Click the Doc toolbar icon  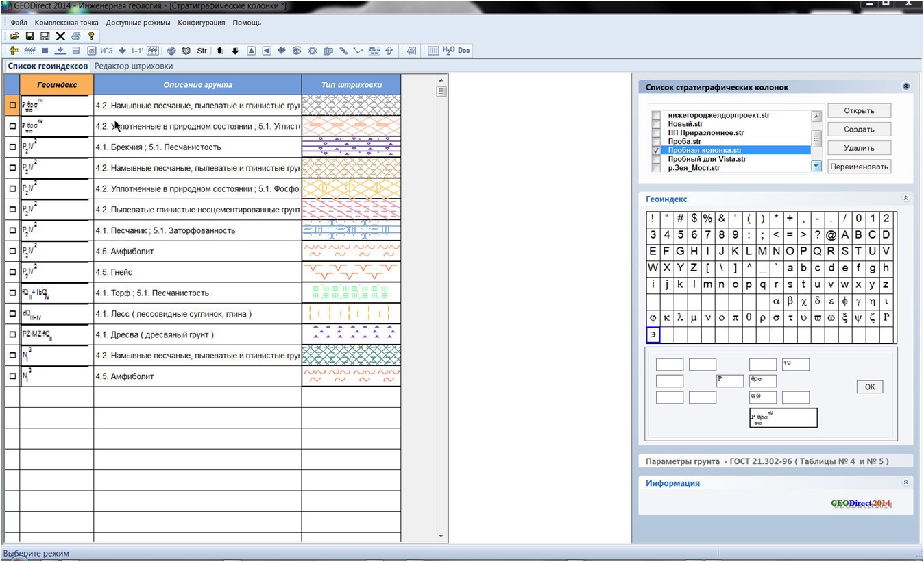tap(464, 50)
